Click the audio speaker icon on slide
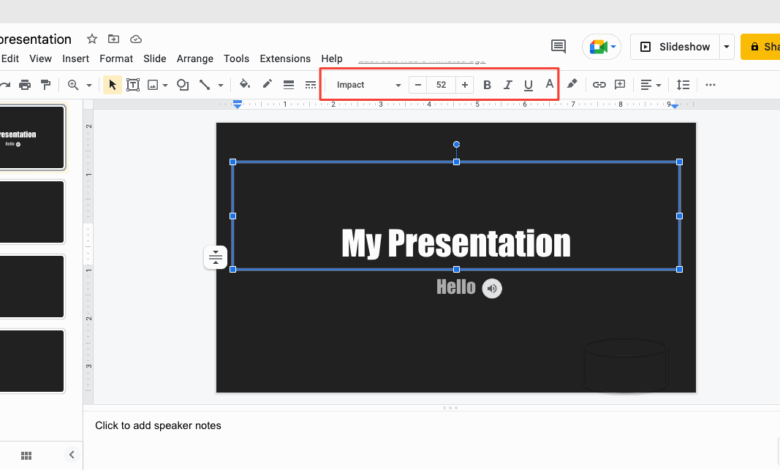 492,288
